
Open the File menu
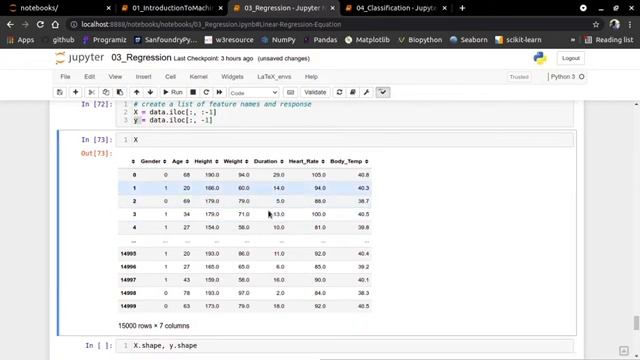click(65, 77)
